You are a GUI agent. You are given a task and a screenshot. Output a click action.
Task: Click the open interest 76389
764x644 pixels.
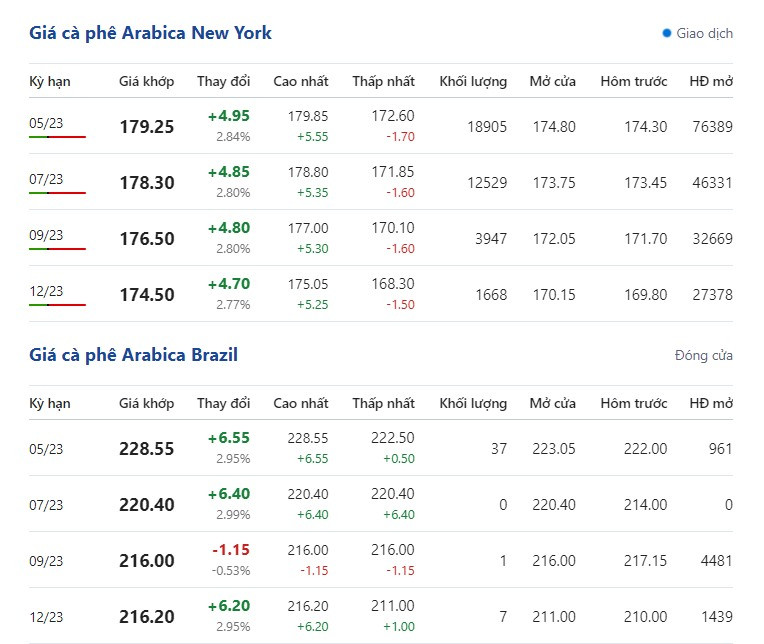(713, 127)
